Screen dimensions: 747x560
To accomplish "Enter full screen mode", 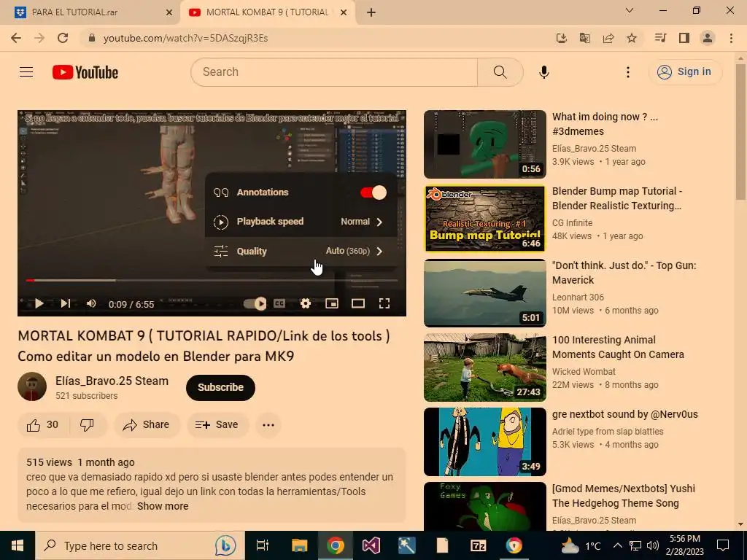I will point(384,303).
